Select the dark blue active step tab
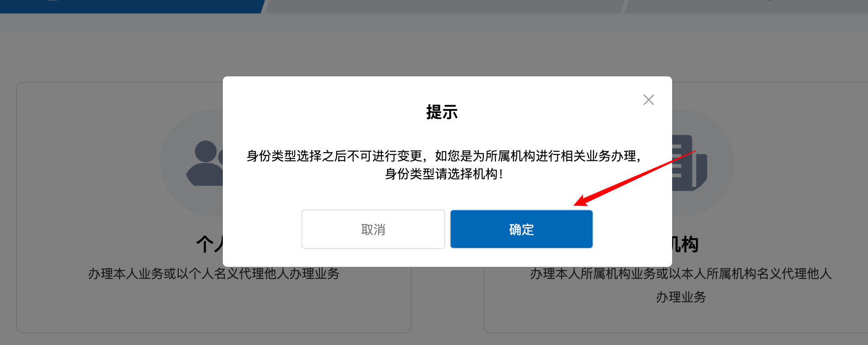The image size is (868, 345). (x=130, y=6)
